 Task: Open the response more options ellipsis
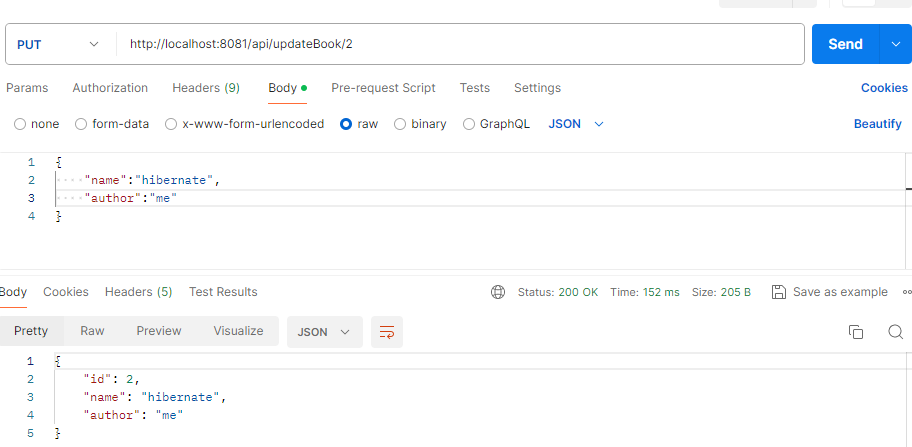coord(907,292)
